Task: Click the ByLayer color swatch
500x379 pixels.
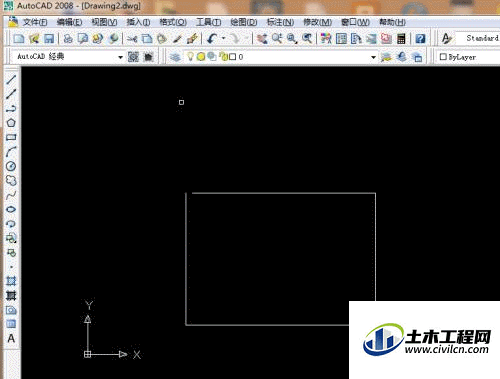Action: [x=443, y=57]
